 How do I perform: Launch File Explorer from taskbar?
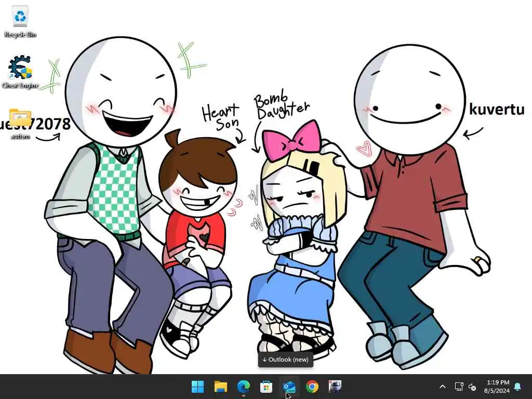pyautogui.click(x=220, y=387)
